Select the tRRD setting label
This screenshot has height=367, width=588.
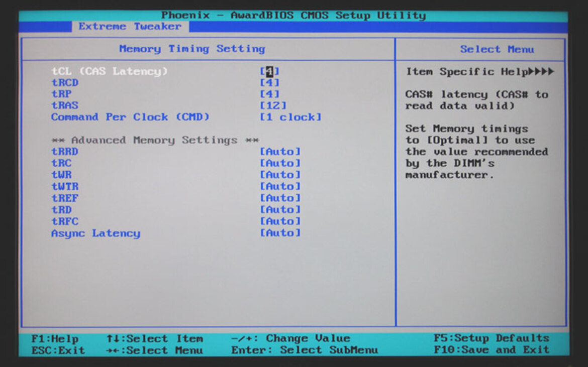coord(65,152)
